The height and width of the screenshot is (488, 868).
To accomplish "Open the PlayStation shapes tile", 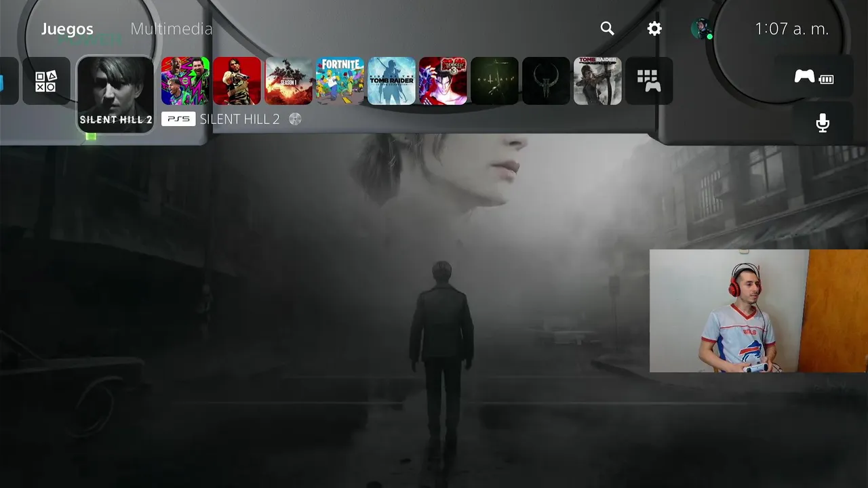I will (x=46, y=81).
